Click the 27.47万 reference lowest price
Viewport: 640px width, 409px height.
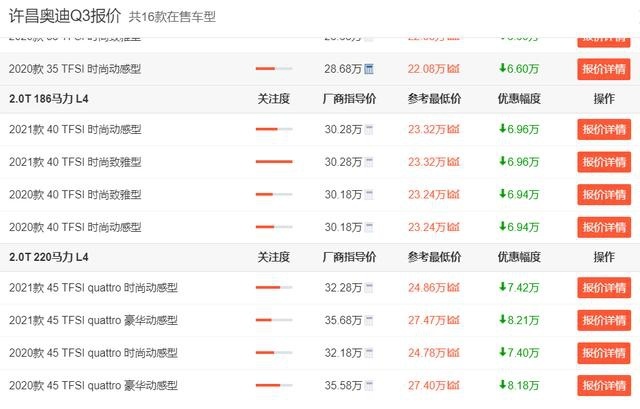click(x=427, y=320)
